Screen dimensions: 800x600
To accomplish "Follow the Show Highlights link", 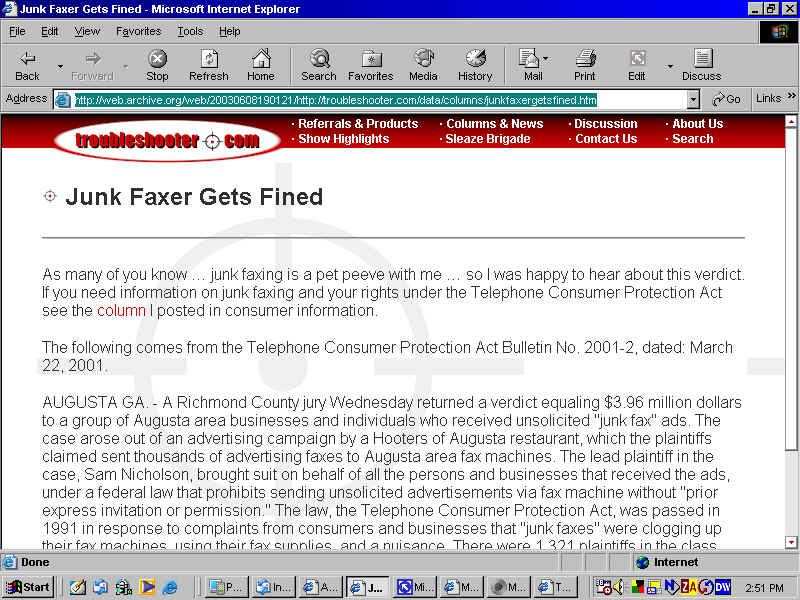I will [343, 139].
